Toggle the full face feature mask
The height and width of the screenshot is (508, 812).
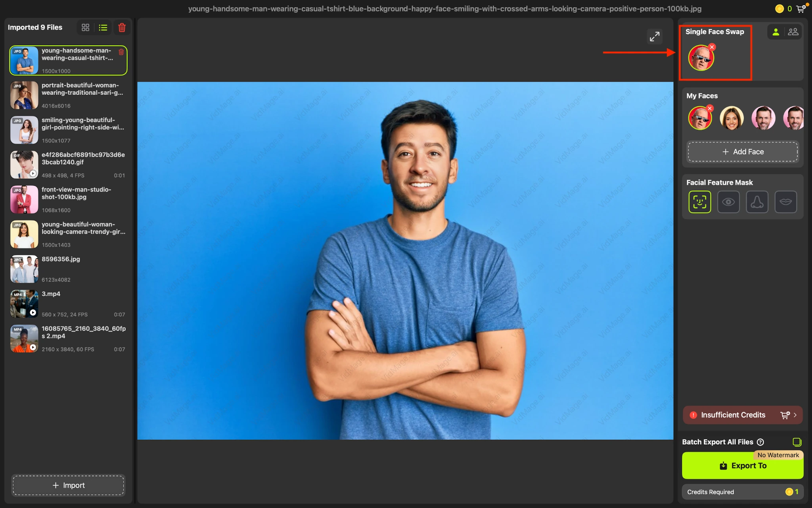click(700, 202)
